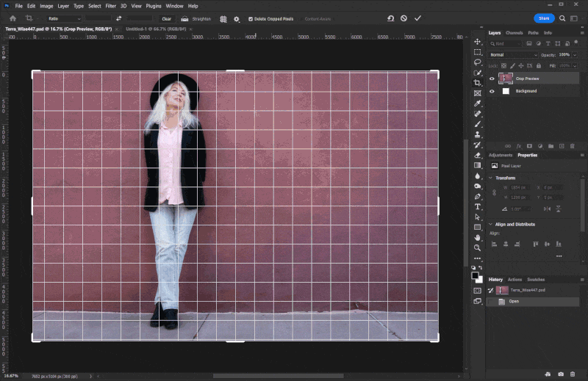
Task: Click the foreground color swatch
Action: pyautogui.click(x=476, y=277)
